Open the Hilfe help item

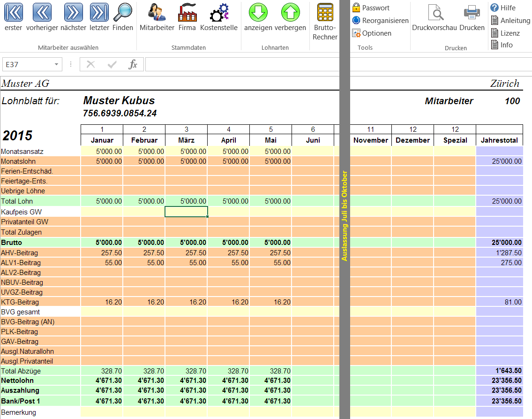[503, 8]
